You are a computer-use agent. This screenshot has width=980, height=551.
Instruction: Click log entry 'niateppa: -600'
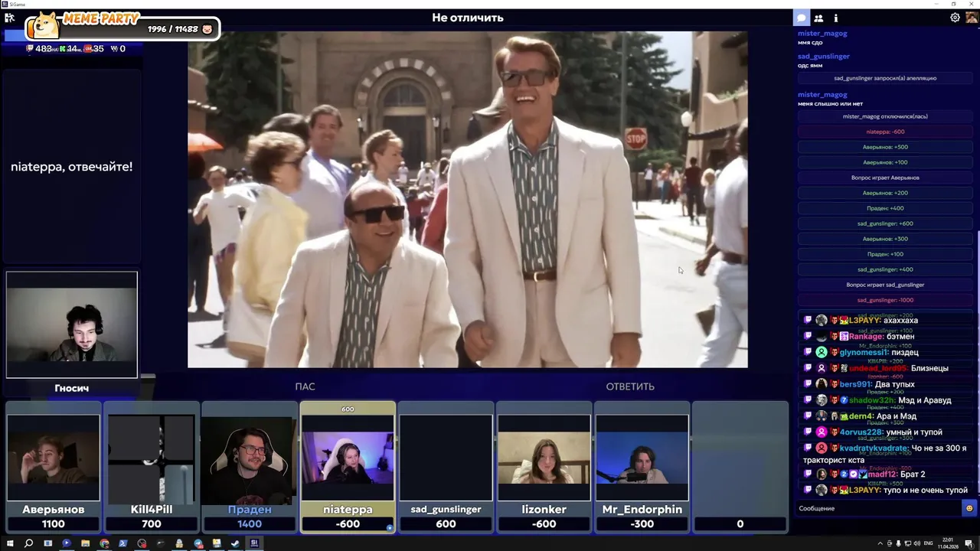[x=885, y=132]
